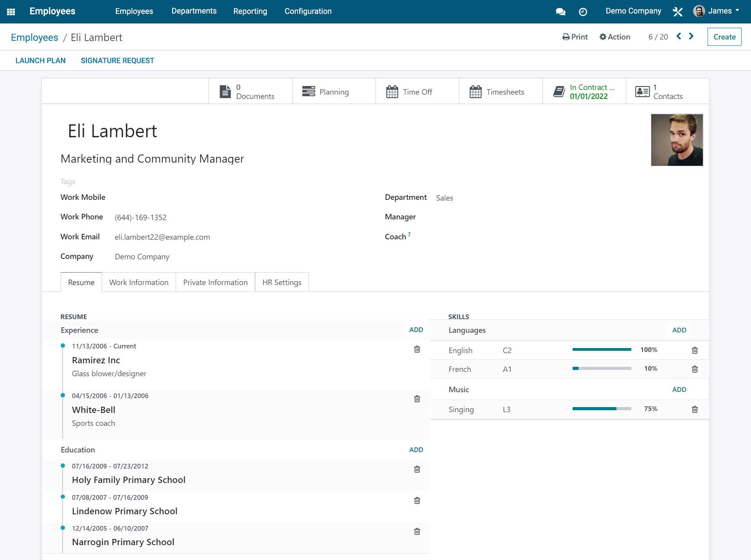
Task: Click ADD to add a new language skill
Action: click(679, 329)
